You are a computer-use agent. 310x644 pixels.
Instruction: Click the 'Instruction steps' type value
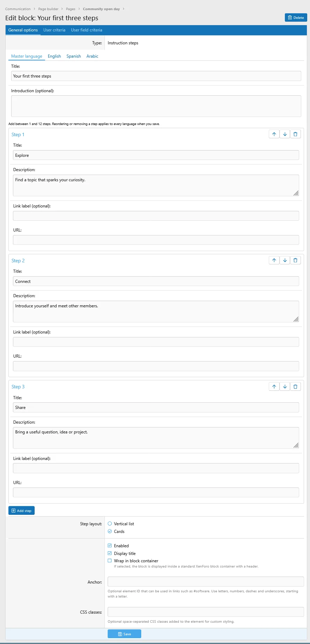123,43
